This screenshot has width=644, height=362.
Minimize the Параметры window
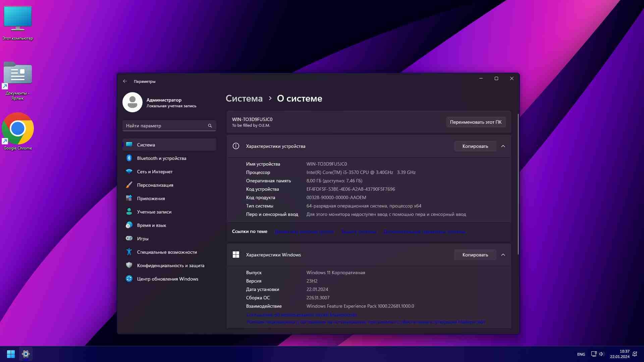pos(481,78)
